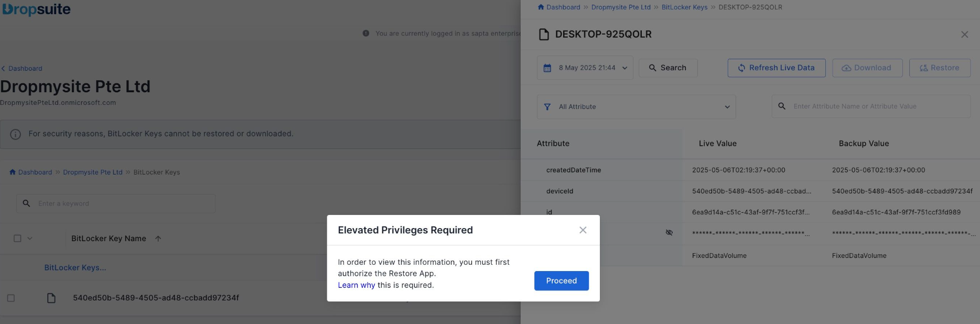The image size is (980, 324).
Task: Click the Dropsuite logo
Action: 36,9
